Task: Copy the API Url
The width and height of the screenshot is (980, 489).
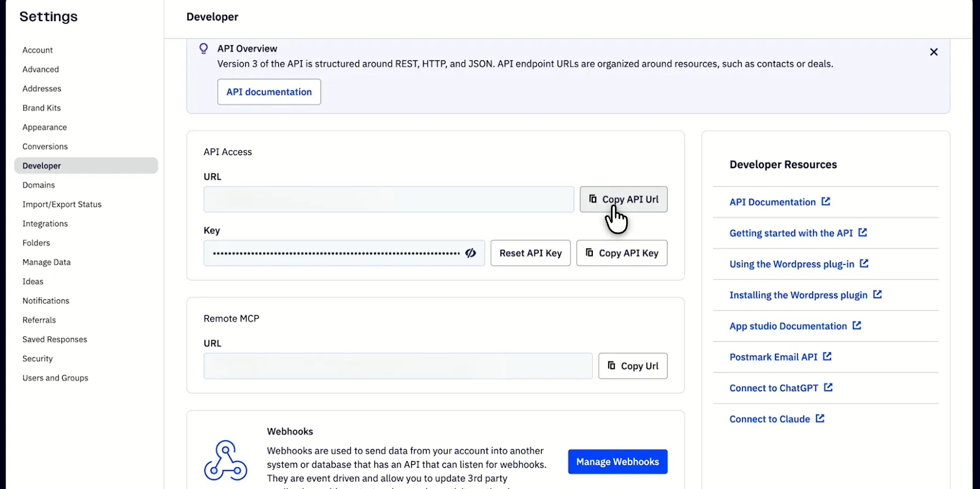Action: [623, 199]
